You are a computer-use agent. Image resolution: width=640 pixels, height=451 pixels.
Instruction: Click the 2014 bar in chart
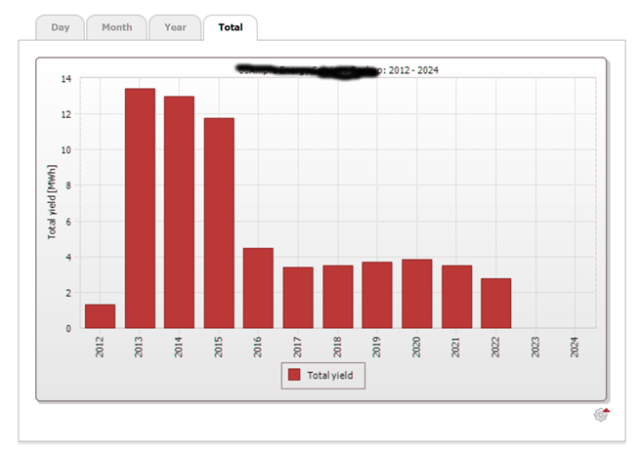point(179,212)
